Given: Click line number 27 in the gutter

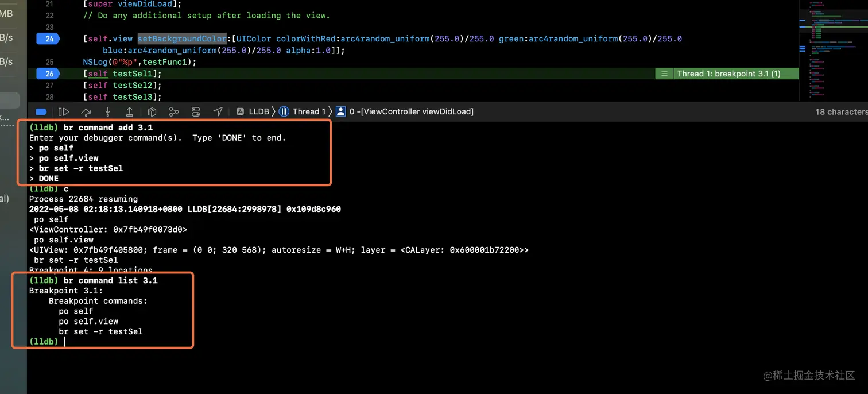Looking at the screenshot, I should (49, 85).
